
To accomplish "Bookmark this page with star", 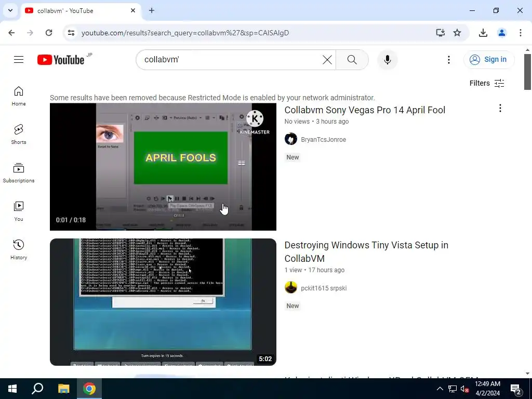I will [457, 33].
